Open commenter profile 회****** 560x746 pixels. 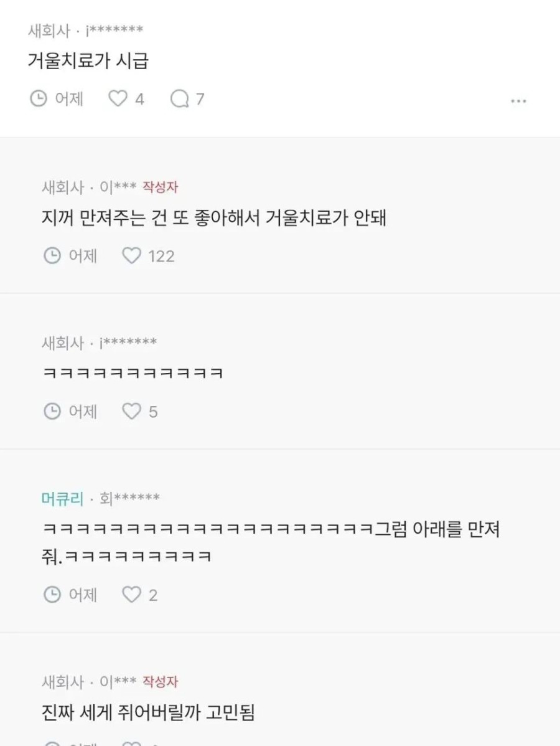[x=129, y=498]
